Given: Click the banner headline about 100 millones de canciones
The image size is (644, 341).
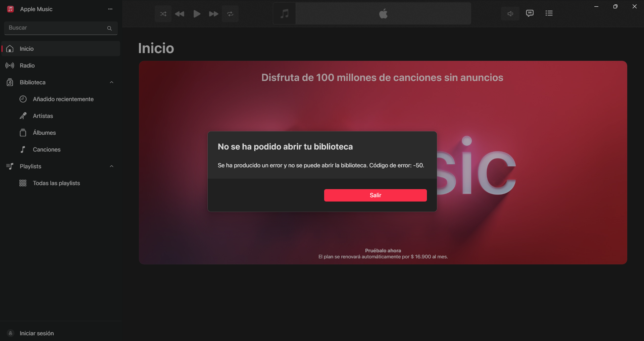Looking at the screenshot, I should pyautogui.click(x=382, y=78).
